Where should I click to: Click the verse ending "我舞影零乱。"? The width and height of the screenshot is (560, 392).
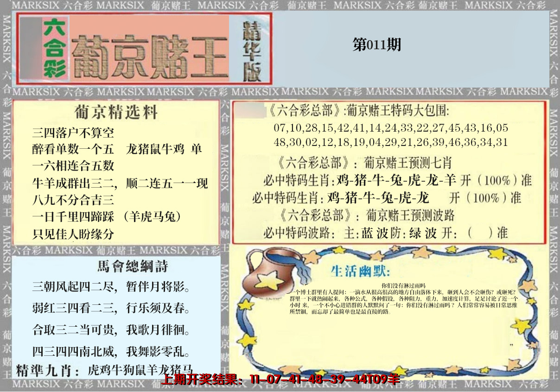(x=158, y=352)
